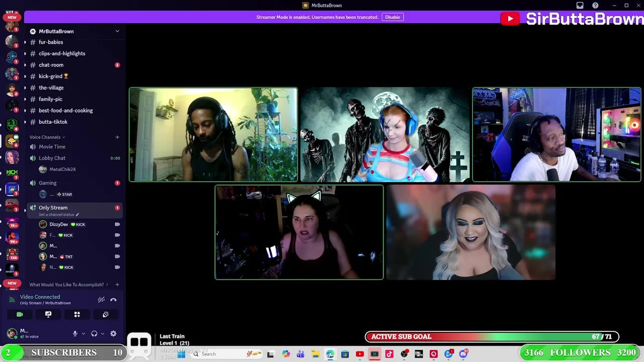Expand arrow beside butta-tiktok channel
The width and height of the screenshot is (644, 362).
click(25, 122)
